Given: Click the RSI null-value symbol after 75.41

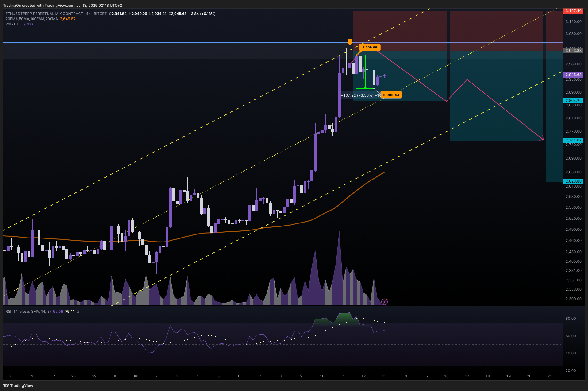Looking at the screenshot, I should (78, 312).
